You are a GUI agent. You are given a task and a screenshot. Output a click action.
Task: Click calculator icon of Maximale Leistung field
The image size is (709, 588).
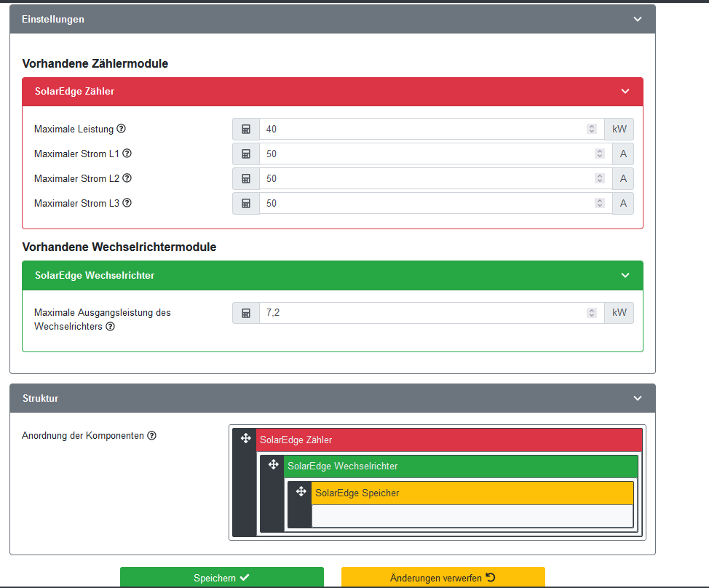point(246,130)
